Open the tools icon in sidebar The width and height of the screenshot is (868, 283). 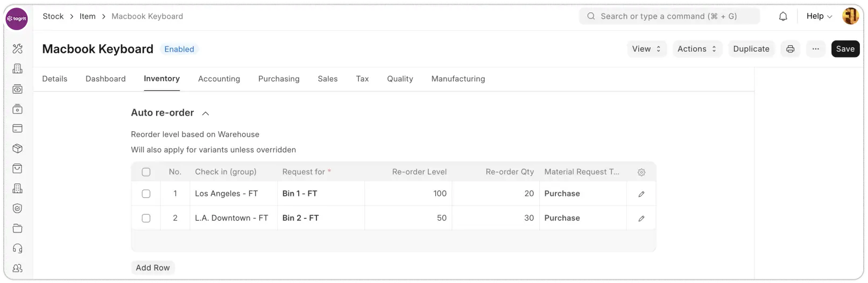(17, 49)
